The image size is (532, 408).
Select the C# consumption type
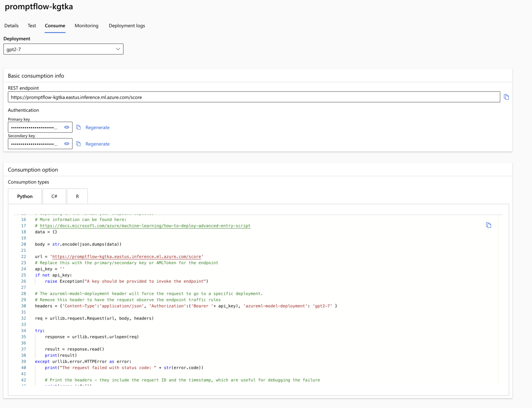pos(54,196)
